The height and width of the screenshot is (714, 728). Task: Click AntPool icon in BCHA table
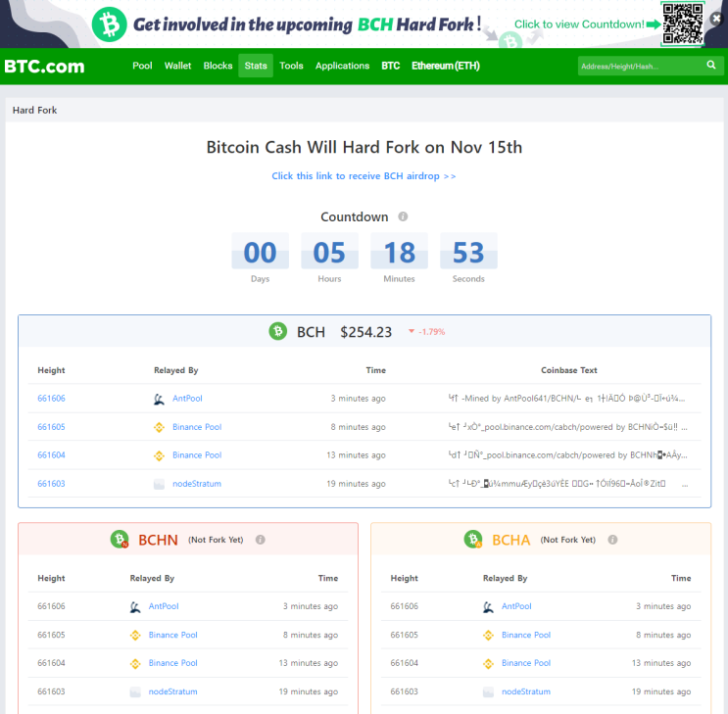click(x=488, y=607)
